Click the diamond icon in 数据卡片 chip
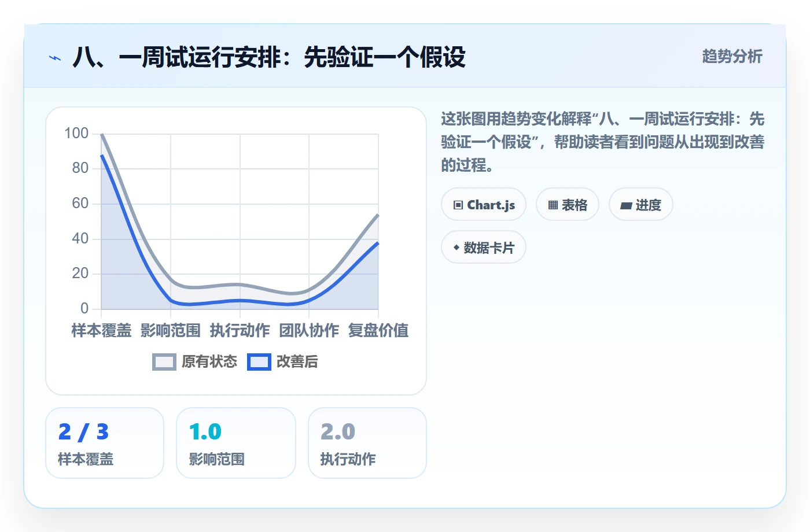Screen dimensions: 810x532 (456, 247)
